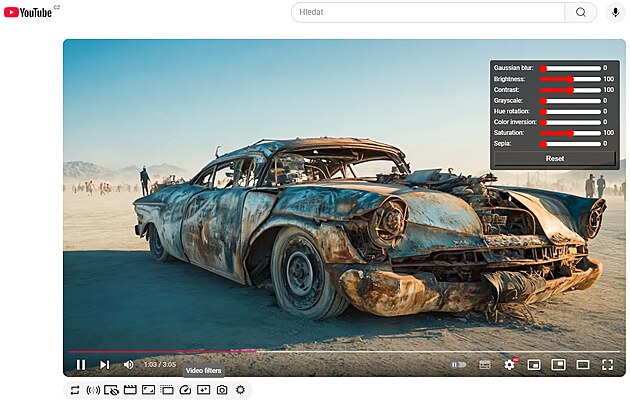The image size is (630, 403).
Task: Open extension options gear below the player
Action: [240, 390]
